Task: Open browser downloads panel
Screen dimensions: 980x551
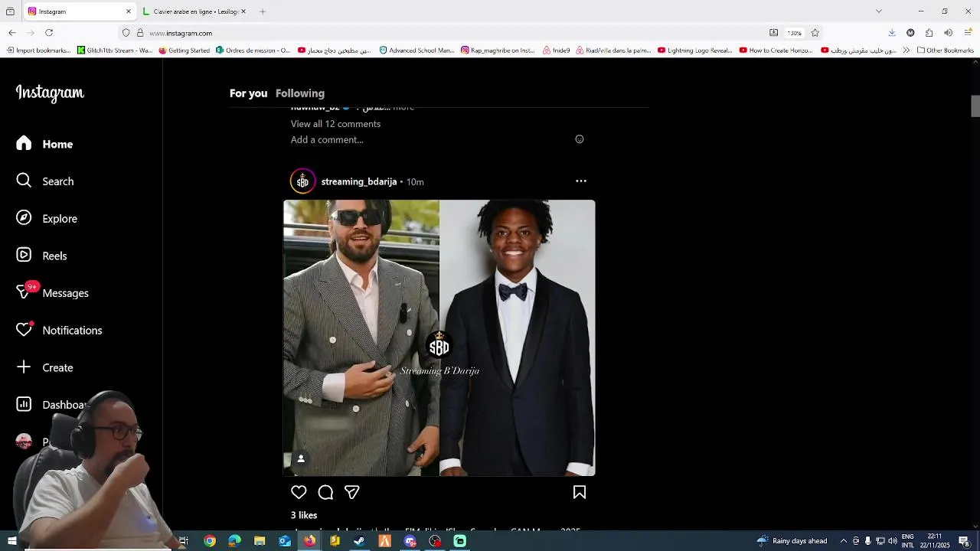Action: [892, 33]
